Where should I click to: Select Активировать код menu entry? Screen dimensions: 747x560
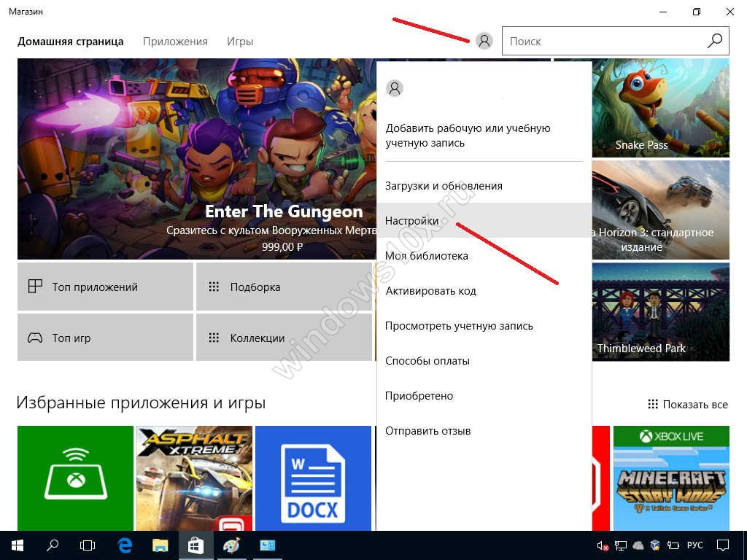tap(430, 291)
